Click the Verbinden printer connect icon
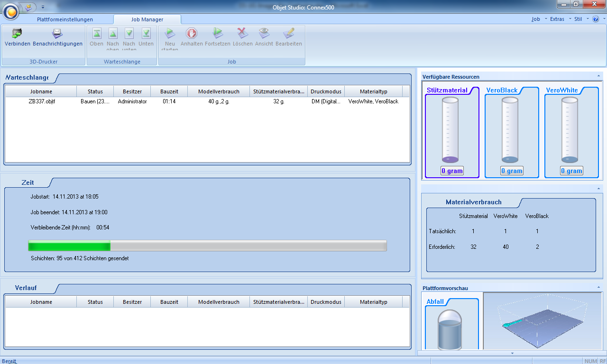Viewport: 607px width, 364px height. (x=18, y=34)
